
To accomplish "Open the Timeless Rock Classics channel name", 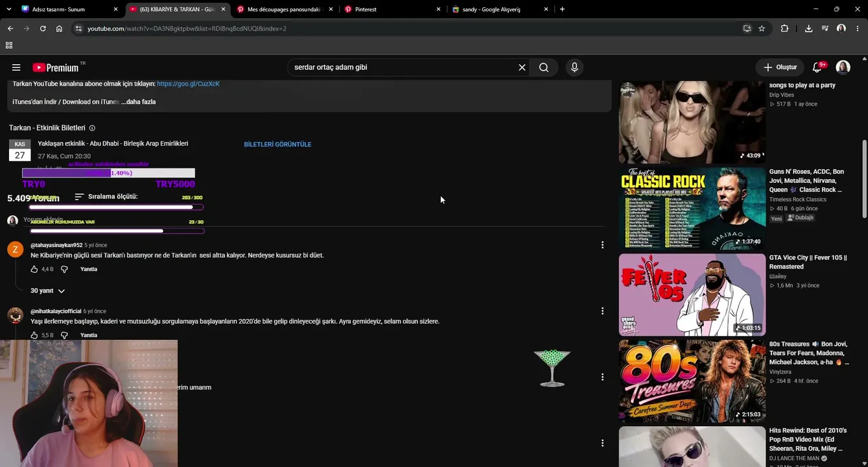I will click(x=797, y=200).
